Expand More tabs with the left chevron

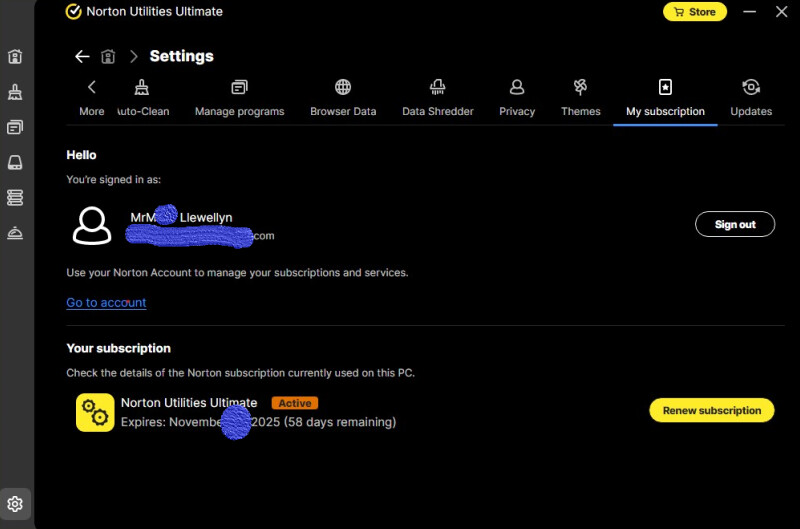(x=92, y=98)
